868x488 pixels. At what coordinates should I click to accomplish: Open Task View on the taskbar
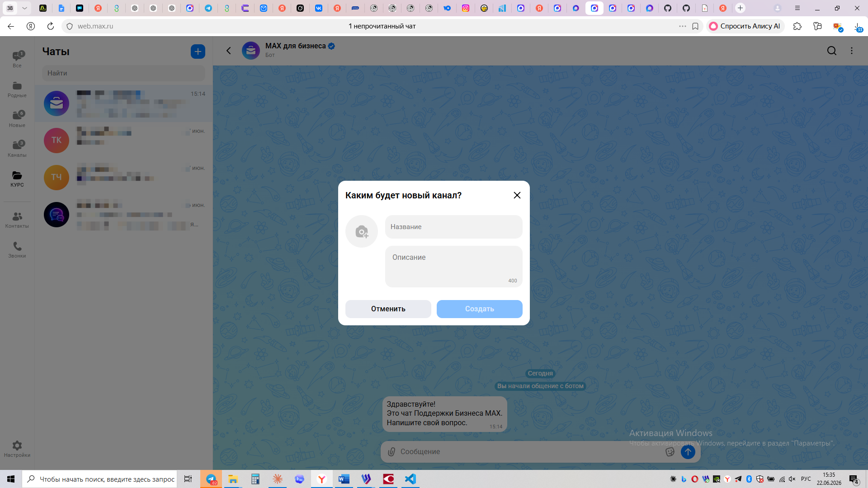pos(188,479)
